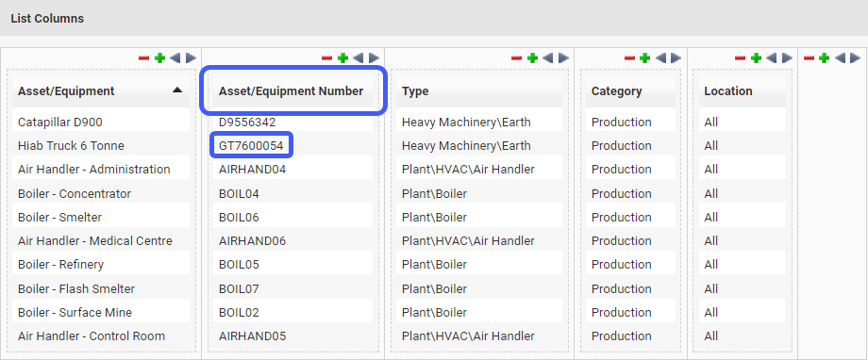Remove the Asset/Equipment Number column
The width and height of the screenshot is (868, 360).
coord(327,58)
